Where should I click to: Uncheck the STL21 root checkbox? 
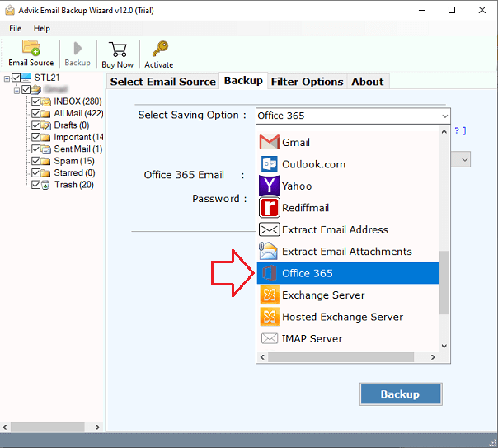point(16,78)
